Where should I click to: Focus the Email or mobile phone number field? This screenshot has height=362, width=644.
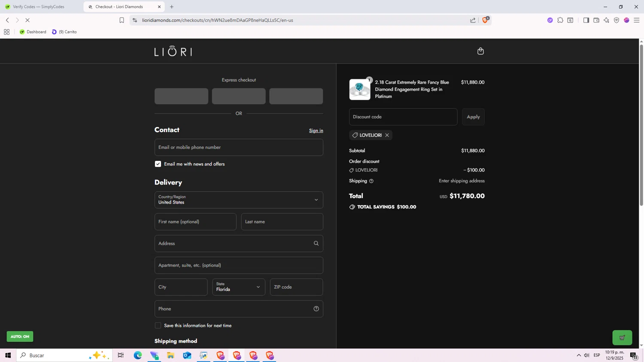tap(239, 147)
